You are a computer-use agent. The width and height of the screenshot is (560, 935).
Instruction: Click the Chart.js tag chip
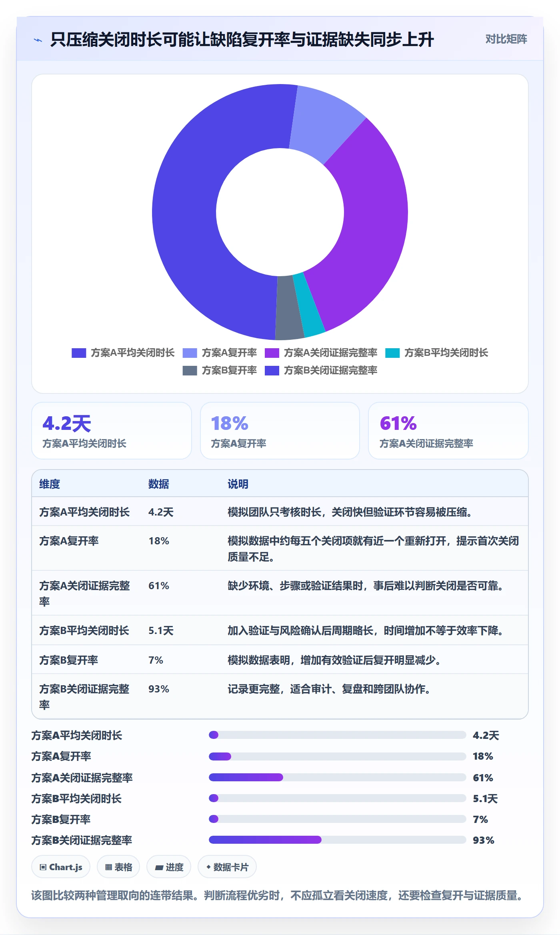click(61, 867)
